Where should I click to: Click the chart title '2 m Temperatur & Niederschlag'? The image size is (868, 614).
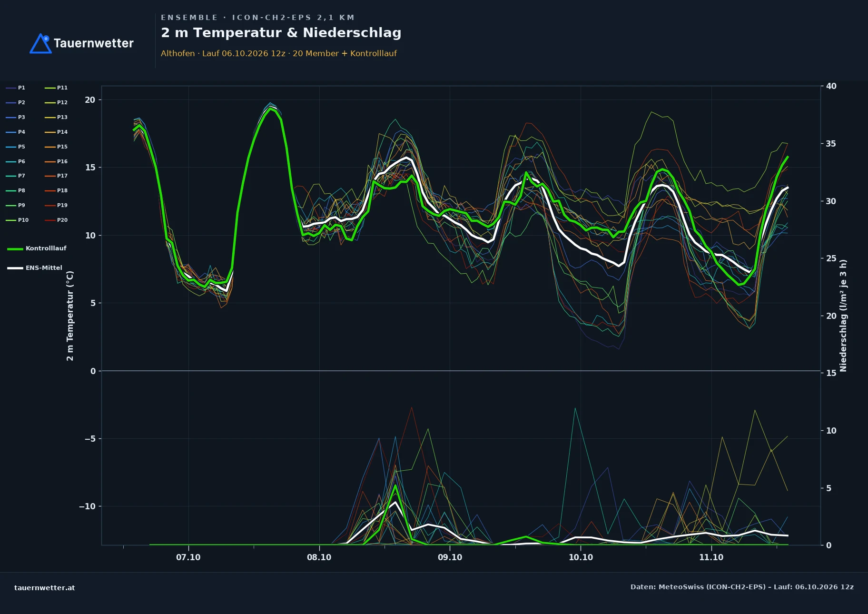281,32
